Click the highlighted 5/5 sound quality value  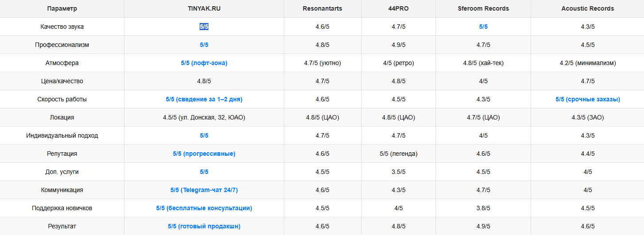[x=204, y=27]
